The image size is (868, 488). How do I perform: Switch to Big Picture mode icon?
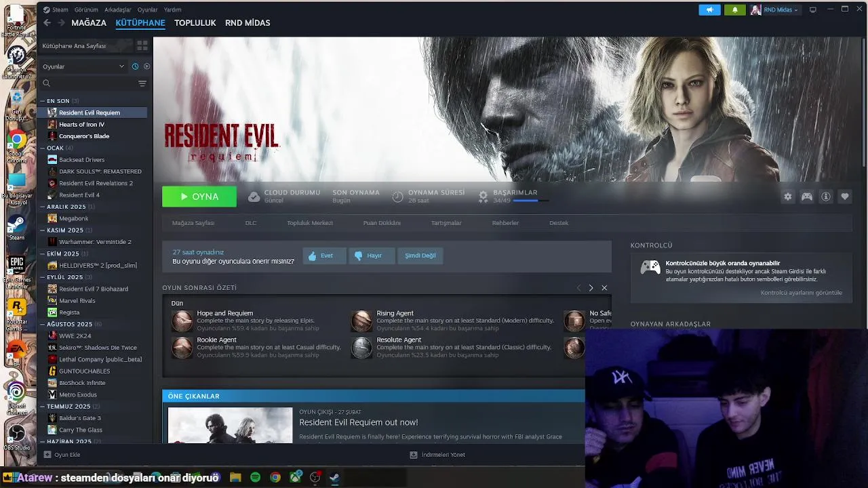point(812,10)
